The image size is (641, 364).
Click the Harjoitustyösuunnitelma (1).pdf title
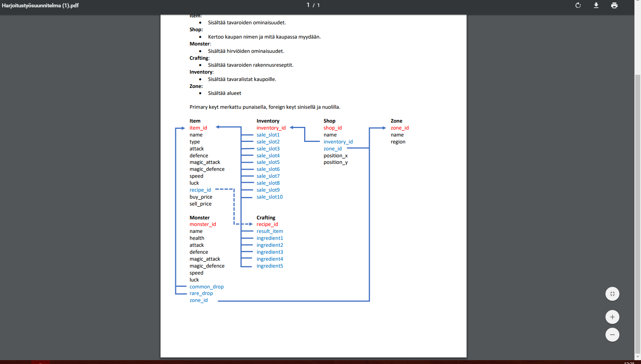coord(40,5)
